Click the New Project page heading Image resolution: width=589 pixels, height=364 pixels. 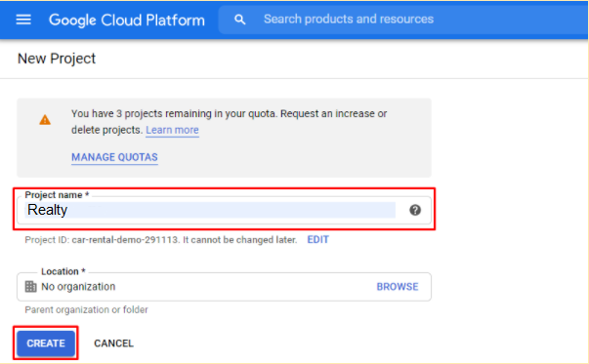point(57,59)
